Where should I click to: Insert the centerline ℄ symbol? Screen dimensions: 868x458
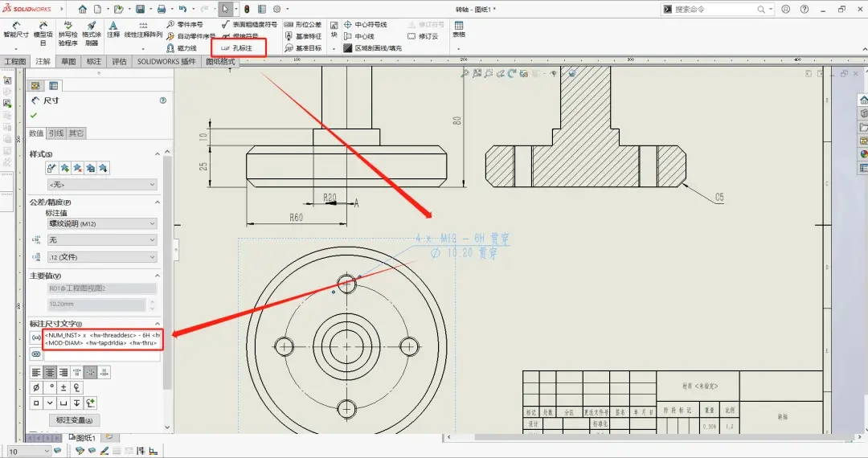pos(77,387)
